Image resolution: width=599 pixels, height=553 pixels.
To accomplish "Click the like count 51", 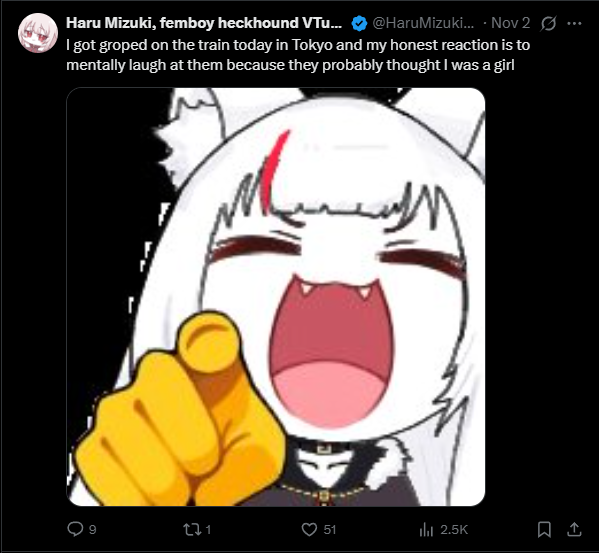I will click(x=330, y=530).
